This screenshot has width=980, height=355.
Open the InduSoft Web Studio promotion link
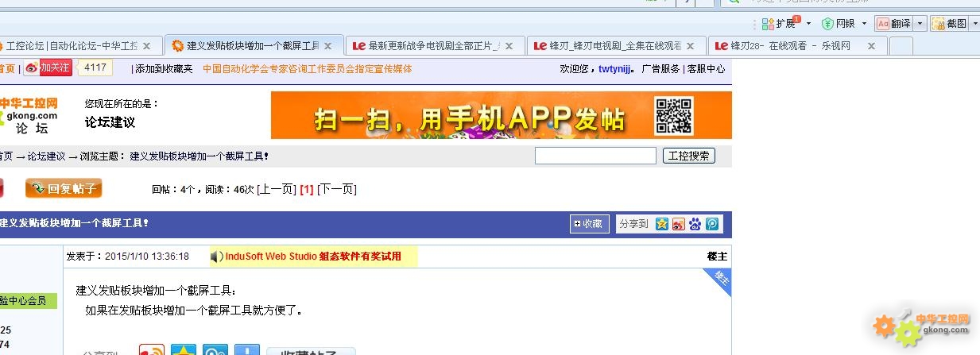[x=313, y=257]
